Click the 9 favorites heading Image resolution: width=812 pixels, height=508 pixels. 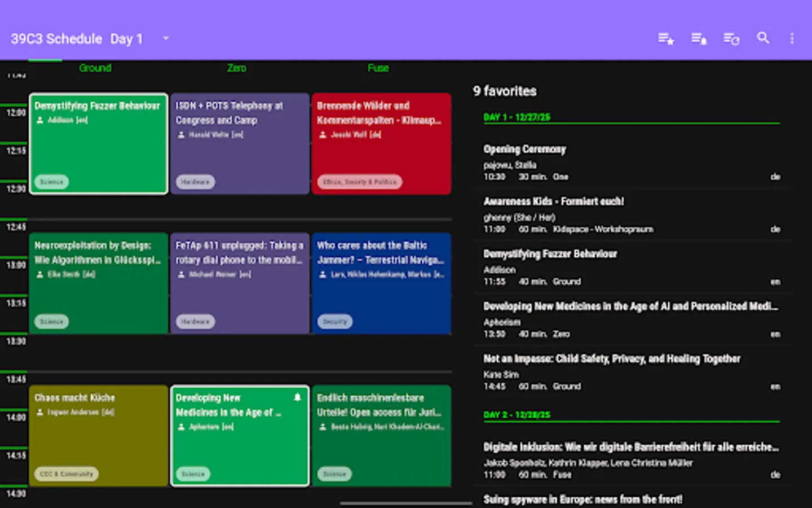[505, 91]
